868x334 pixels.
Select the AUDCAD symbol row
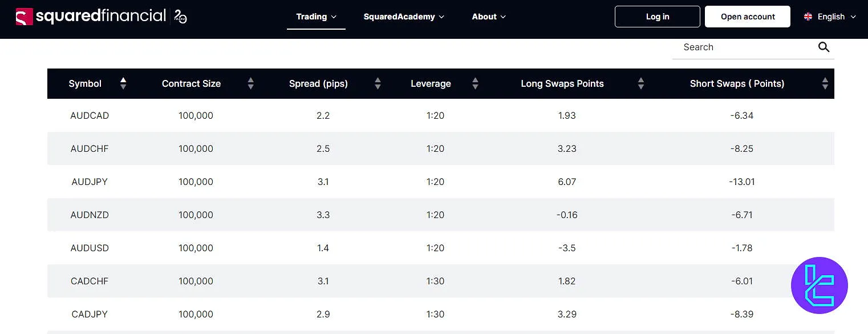coord(90,115)
